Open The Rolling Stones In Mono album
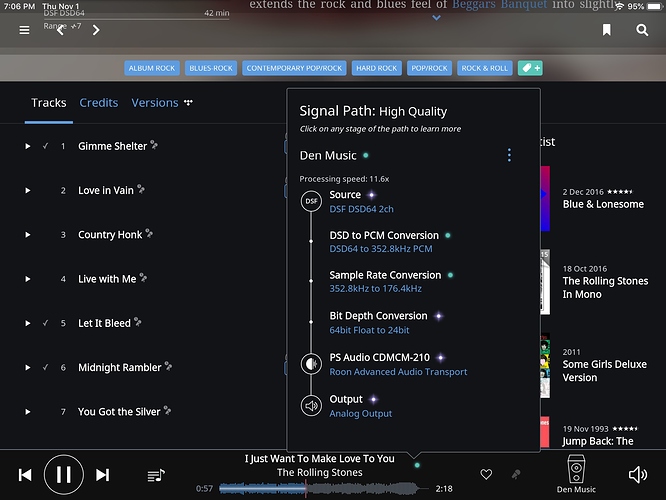Screen dimensions: 666x500 click(x=605, y=288)
